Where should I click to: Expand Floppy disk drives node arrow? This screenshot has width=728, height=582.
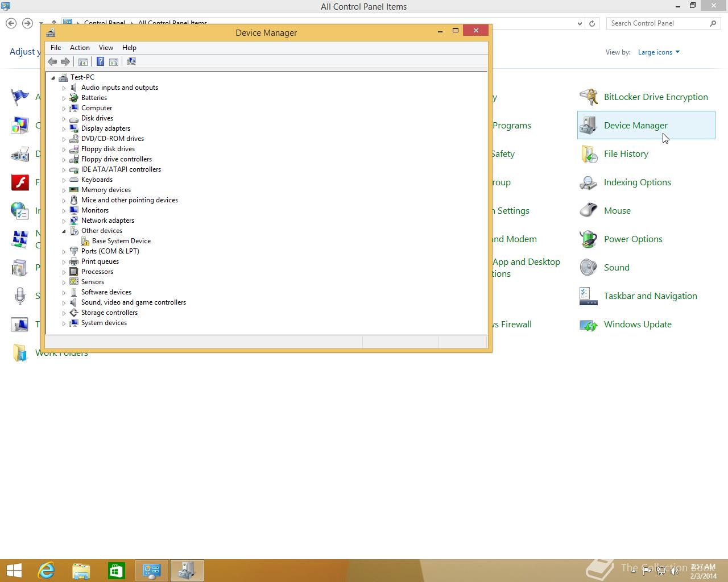point(64,149)
